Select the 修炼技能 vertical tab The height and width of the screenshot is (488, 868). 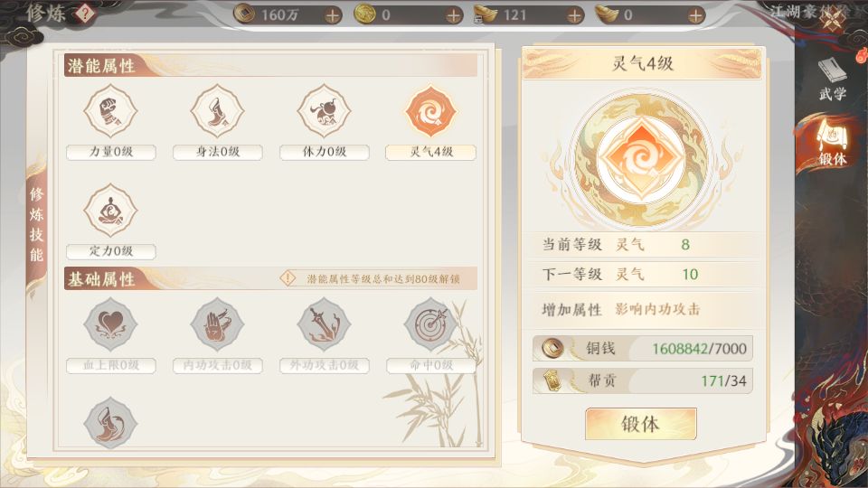click(x=36, y=224)
